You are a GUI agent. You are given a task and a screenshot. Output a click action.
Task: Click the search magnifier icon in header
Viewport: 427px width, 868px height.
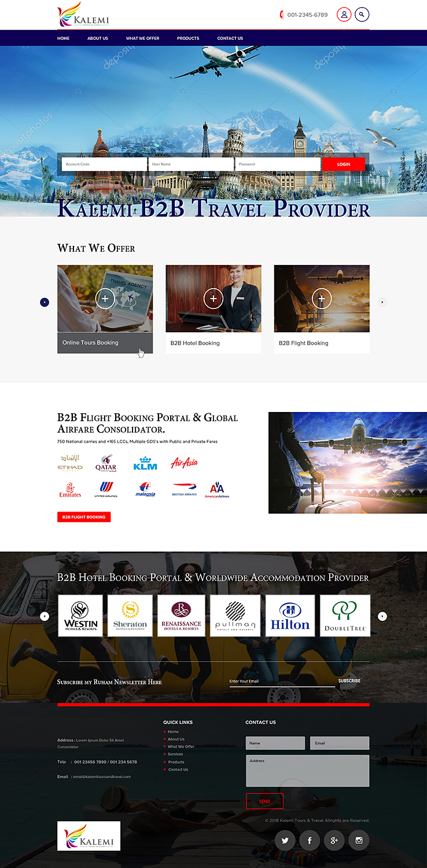[362, 14]
